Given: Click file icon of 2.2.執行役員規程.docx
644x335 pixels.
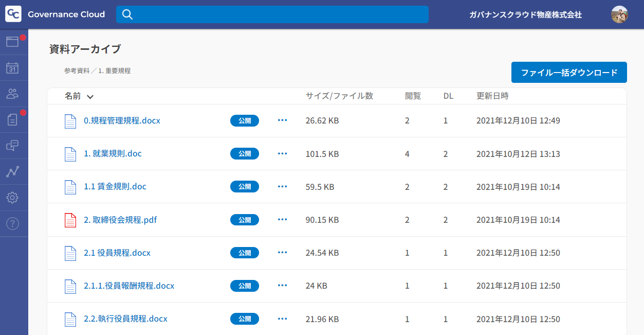Looking at the screenshot, I should [70, 319].
